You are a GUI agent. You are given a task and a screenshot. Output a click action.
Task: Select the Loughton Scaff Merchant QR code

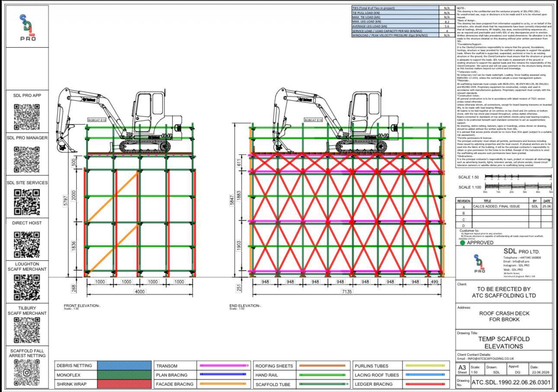(27, 287)
